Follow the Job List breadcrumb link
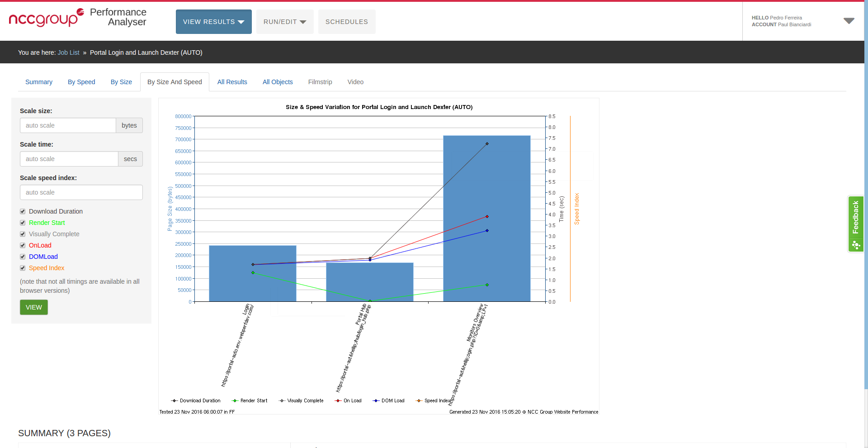This screenshot has height=448, width=868. tap(68, 52)
